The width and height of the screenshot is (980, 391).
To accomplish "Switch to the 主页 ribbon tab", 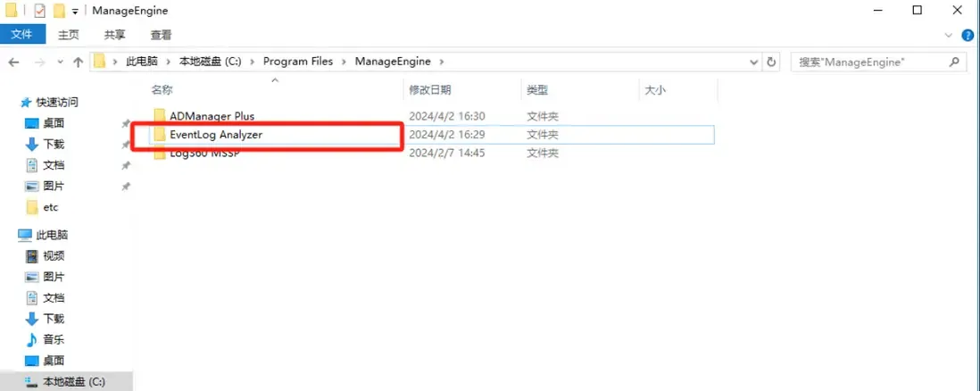I will [68, 35].
